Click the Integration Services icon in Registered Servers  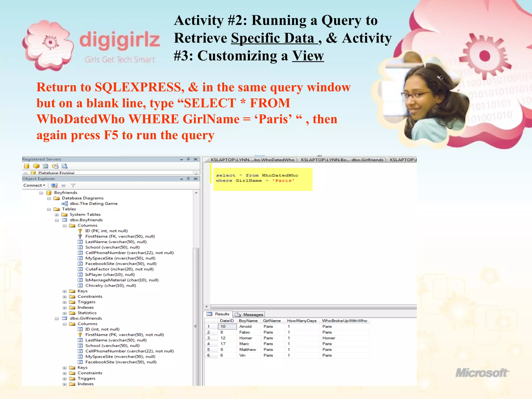pyautogui.click(x=64, y=166)
